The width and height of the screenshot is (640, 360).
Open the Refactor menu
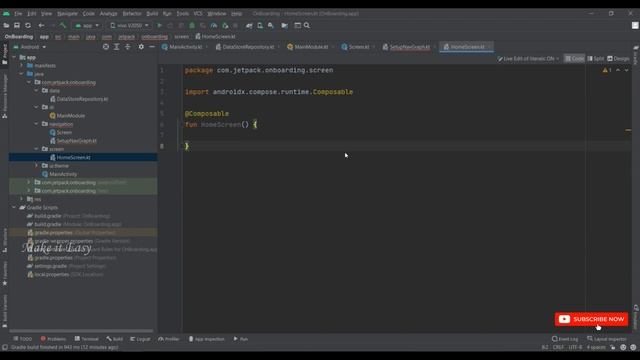coord(132,13)
